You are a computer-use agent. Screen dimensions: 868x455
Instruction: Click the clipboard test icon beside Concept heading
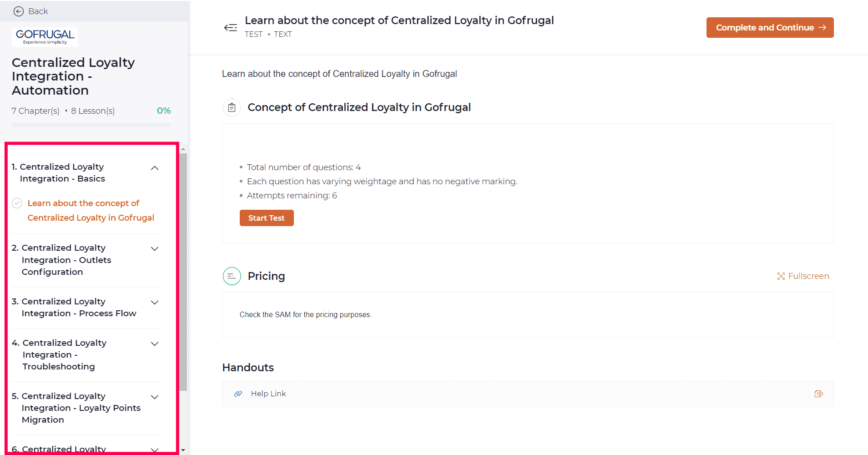(232, 107)
